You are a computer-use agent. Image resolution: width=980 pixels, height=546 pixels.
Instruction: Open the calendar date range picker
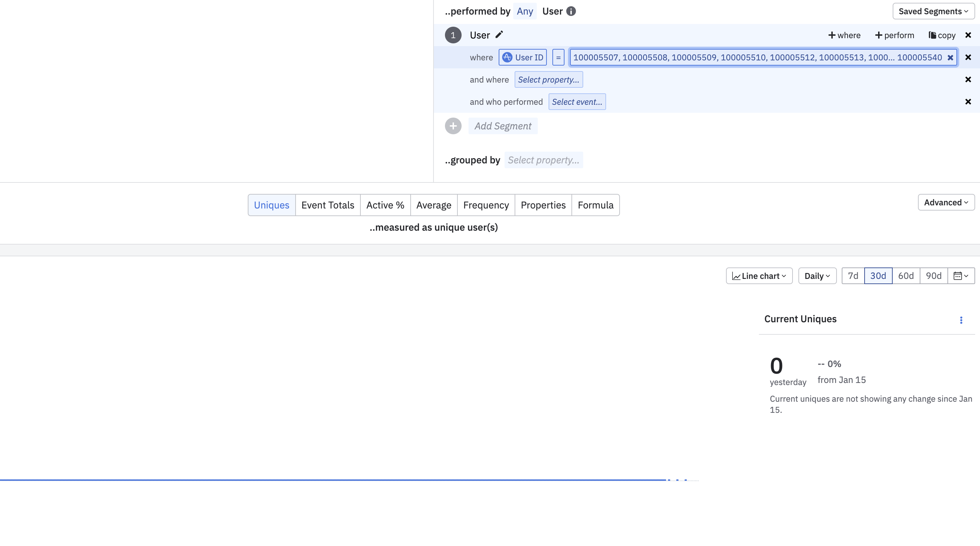(x=961, y=276)
